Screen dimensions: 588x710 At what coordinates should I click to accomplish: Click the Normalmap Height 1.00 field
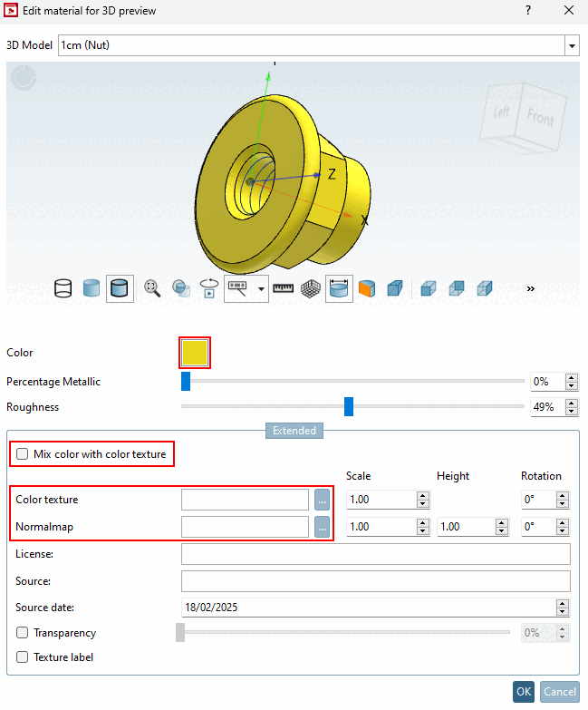pyautogui.click(x=467, y=527)
